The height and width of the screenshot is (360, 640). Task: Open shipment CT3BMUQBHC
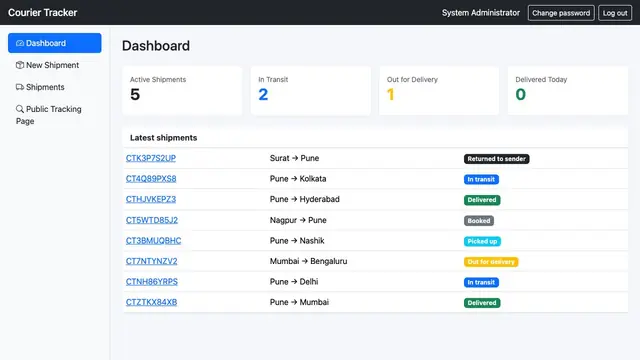[153, 240]
